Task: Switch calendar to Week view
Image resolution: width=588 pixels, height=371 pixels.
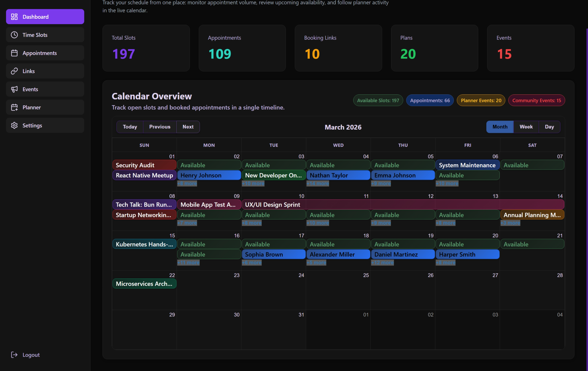Action: (x=526, y=127)
